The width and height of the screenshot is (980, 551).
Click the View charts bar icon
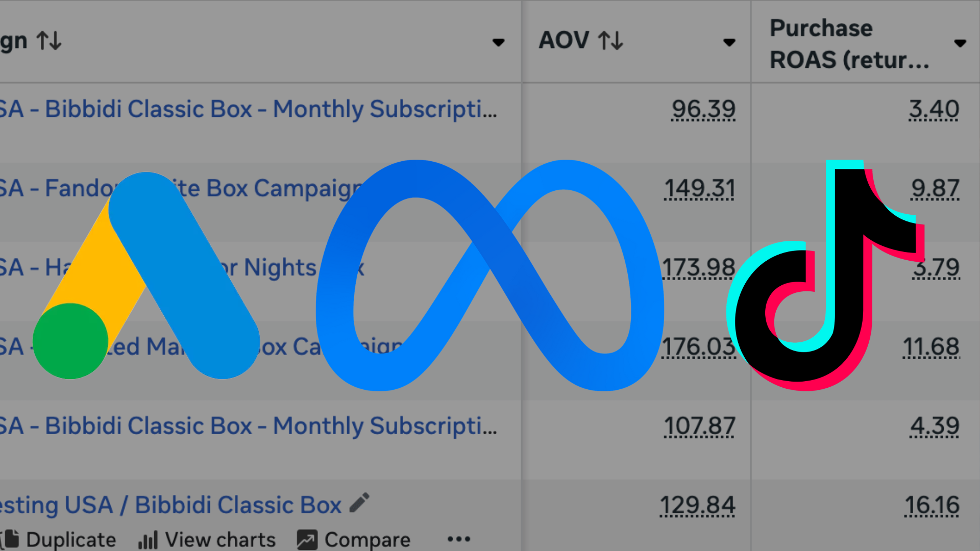point(148,540)
